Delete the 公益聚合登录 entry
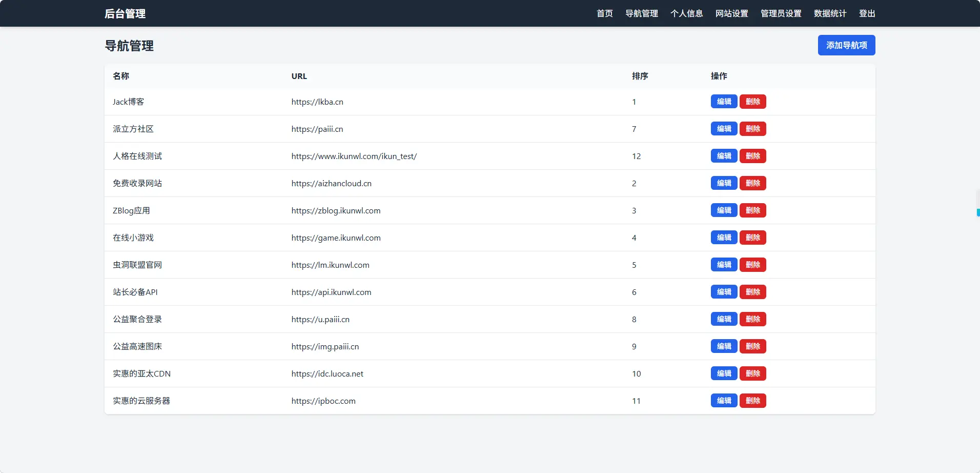This screenshot has height=473, width=980. (x=752, y=319)
